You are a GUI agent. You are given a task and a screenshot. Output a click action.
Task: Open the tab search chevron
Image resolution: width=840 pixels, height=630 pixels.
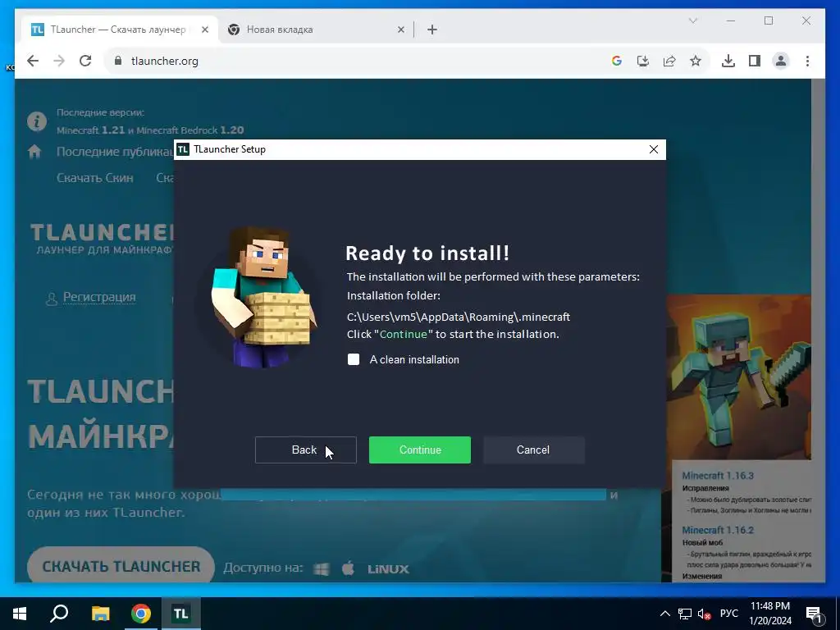[x=692, y=21]
